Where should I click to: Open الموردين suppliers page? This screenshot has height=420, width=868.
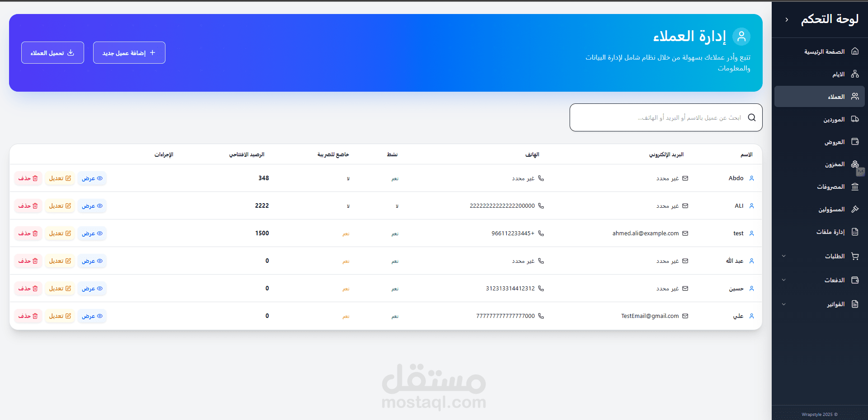[819, 119]
